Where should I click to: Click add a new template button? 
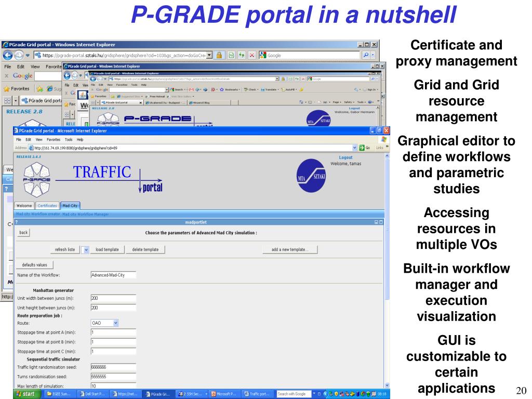[x=290, y=250]
